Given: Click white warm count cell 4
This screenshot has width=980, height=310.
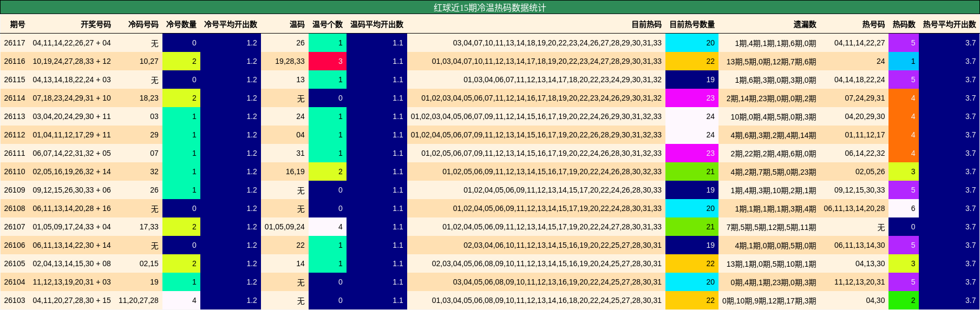Looking at the screenshot, I should [328, 227].
